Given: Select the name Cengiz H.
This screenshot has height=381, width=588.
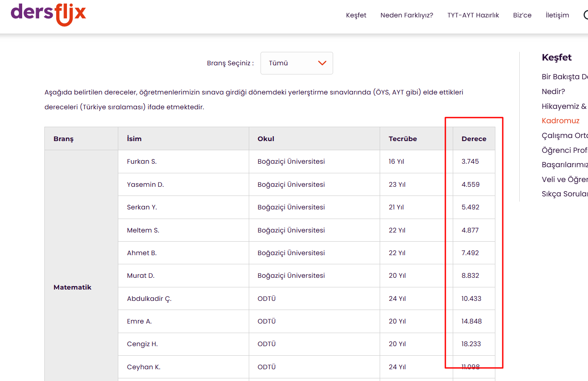Looking at the screenshot, I should [142, 344].
